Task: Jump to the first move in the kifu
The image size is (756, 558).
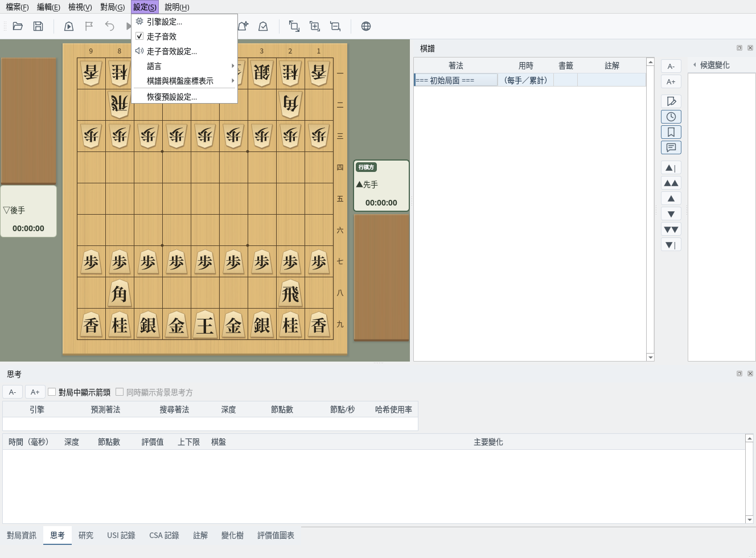Action: coord(671,168)
